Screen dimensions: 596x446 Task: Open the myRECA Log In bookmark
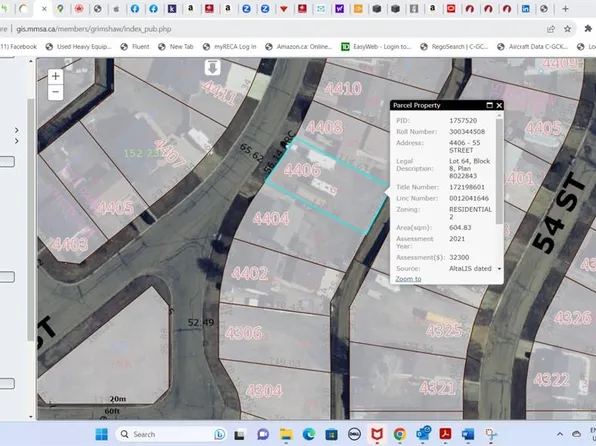(x=230, y=47)
